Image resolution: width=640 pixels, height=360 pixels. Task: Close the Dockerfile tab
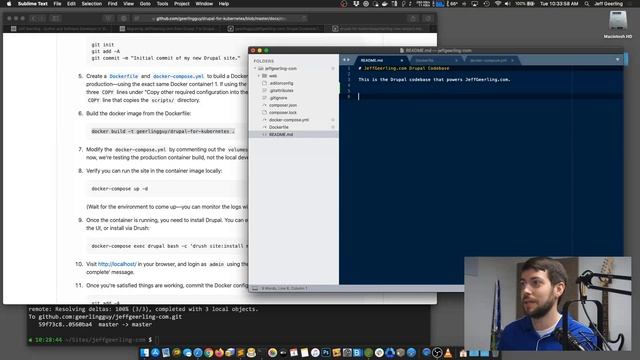[x=456, y=60]
